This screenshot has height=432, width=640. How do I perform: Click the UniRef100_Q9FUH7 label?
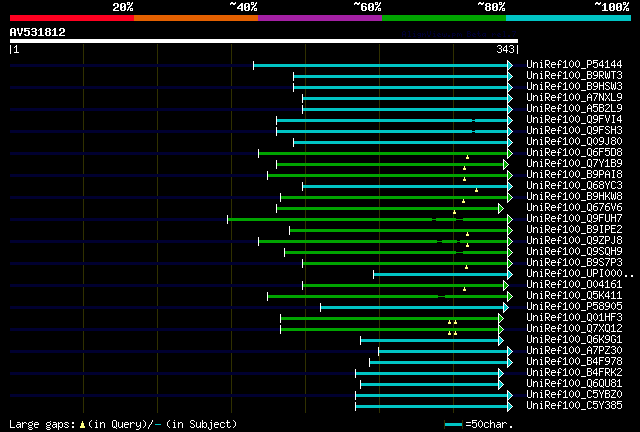574,218
